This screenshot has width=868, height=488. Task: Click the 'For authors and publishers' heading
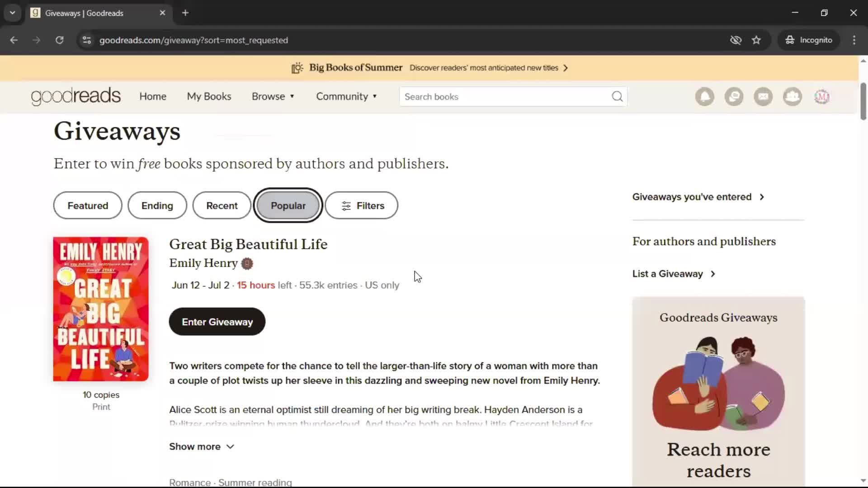pyautogui.click(x=704, y=241)
